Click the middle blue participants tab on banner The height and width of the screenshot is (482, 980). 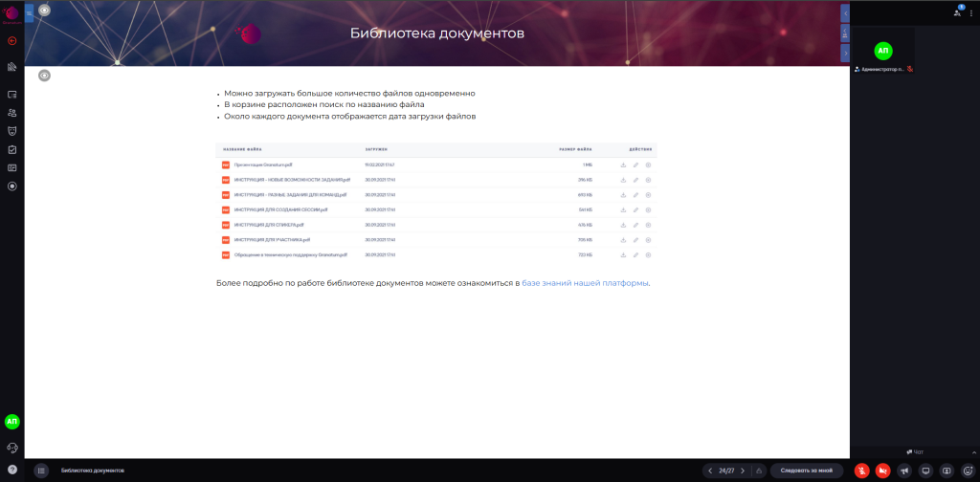[x=845, y=33]
